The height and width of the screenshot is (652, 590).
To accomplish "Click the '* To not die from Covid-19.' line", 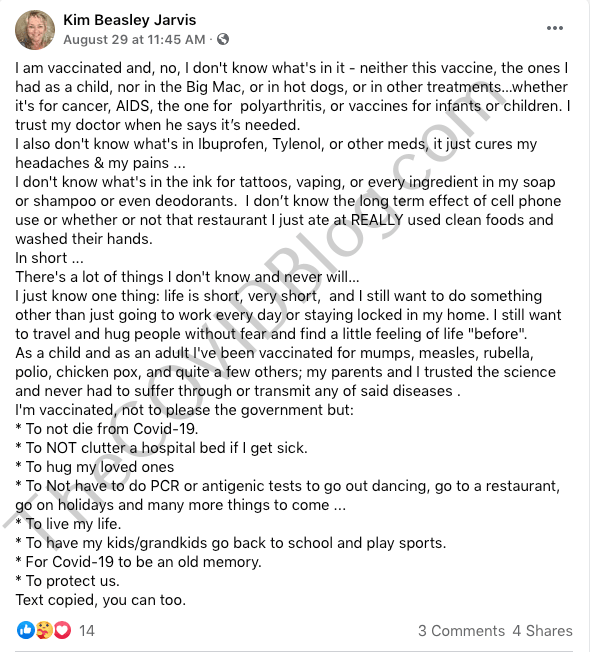I will (107, 429).
